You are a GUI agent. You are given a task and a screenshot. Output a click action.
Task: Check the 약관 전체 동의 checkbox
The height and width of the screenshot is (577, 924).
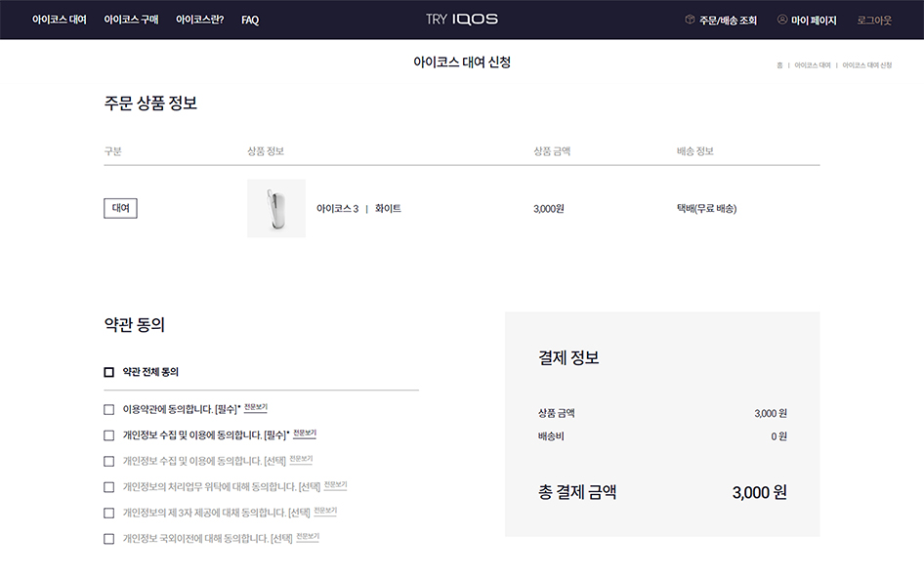click(x=109, y=372)
